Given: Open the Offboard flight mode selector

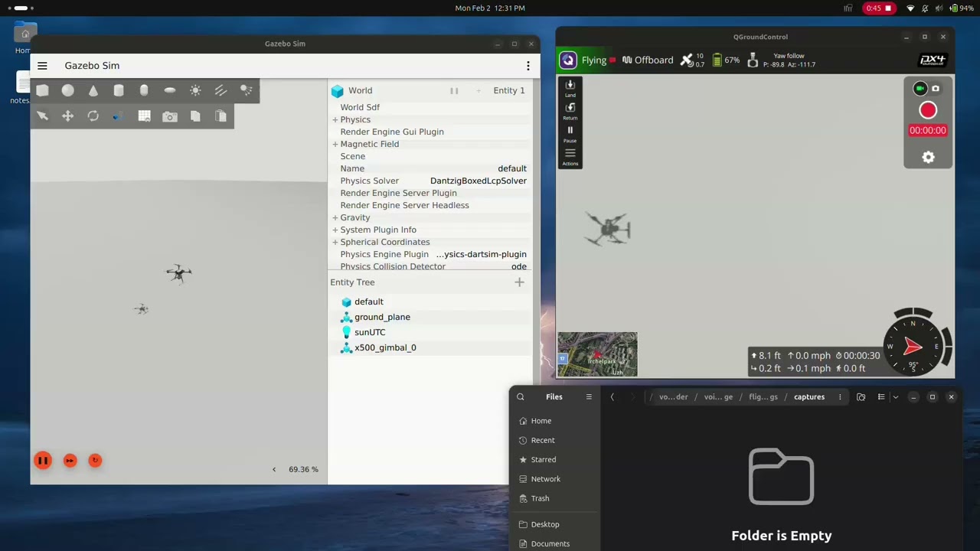Looking at the screenshot, I should (648, 60).
